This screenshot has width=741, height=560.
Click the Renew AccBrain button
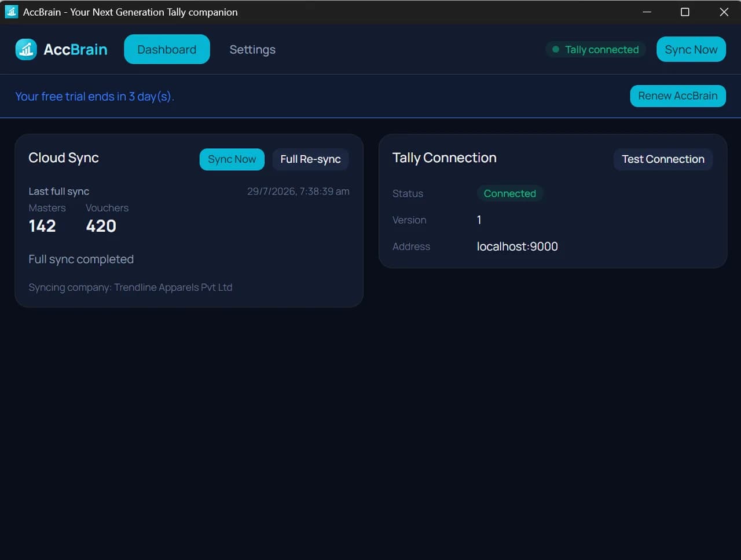pyautogui.click(x=678, y=96)
